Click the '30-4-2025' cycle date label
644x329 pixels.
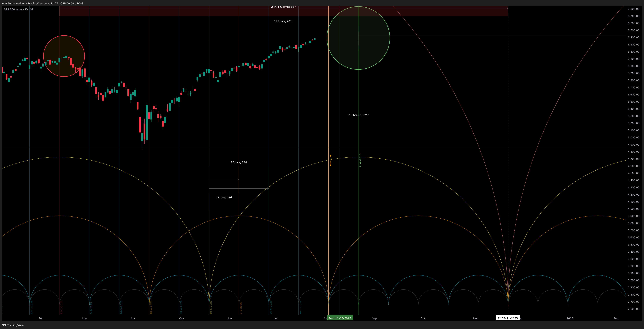pyautogui.click(x=181, y=307)
